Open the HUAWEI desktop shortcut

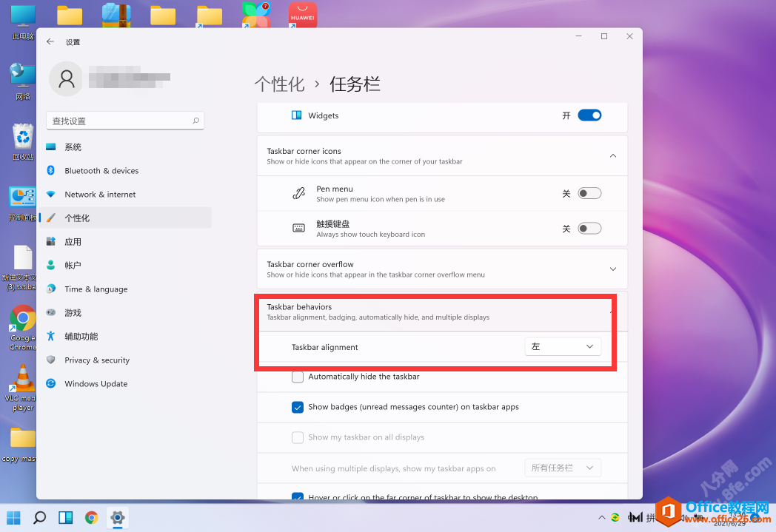point(302,15)
